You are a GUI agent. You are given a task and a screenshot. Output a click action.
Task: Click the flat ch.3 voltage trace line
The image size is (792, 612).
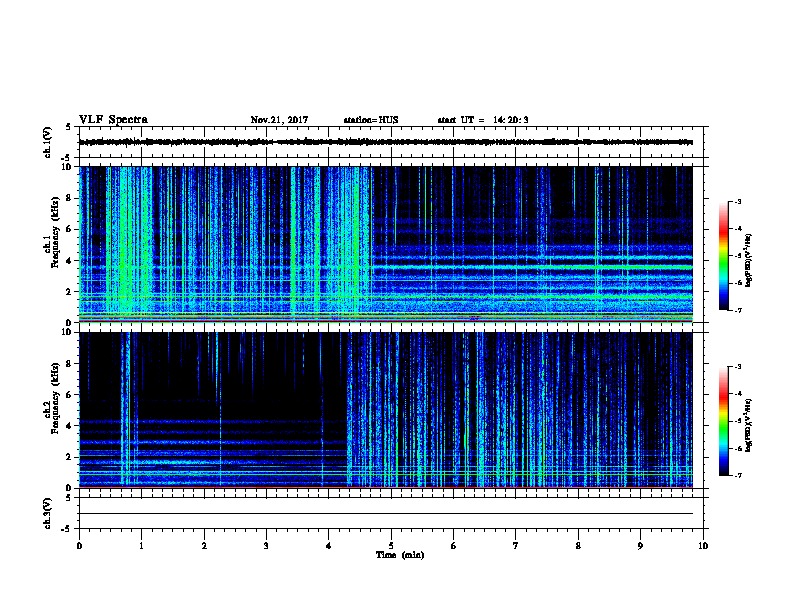coord(386,514)
